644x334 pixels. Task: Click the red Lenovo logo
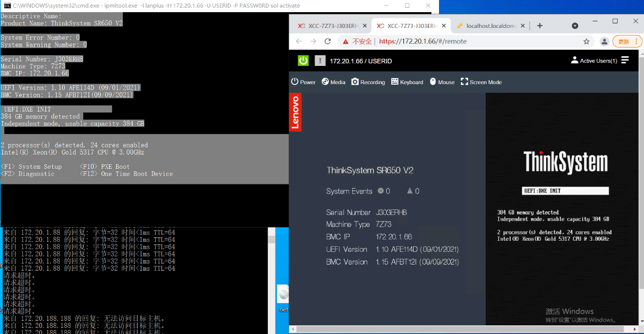(295, 112)
